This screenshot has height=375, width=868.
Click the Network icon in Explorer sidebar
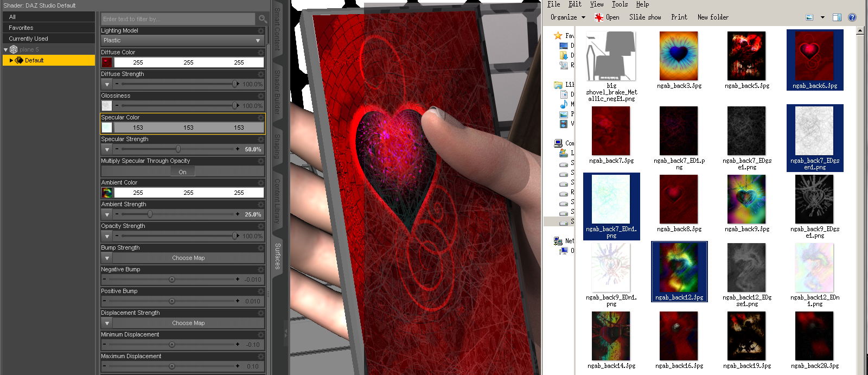(x=558, y=241)
